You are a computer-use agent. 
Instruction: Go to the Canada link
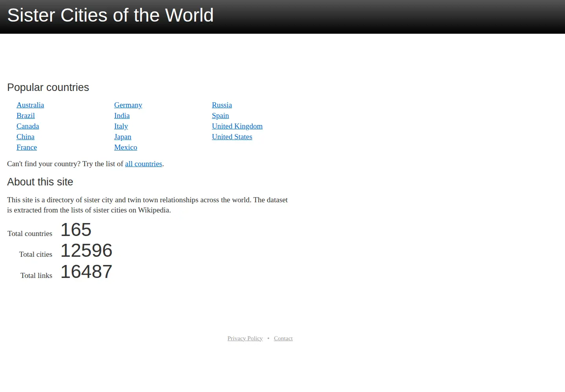pos(27,126)
